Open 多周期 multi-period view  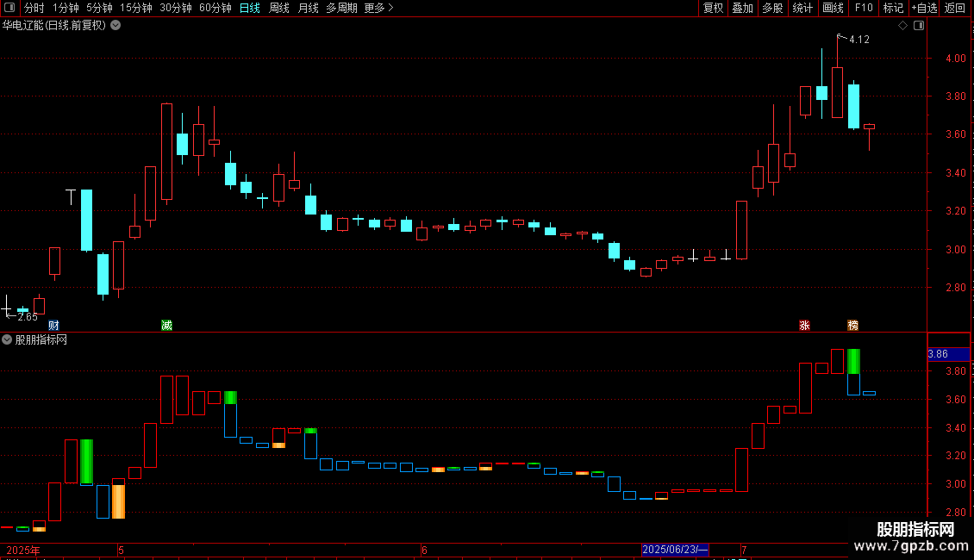click(341, 8)
